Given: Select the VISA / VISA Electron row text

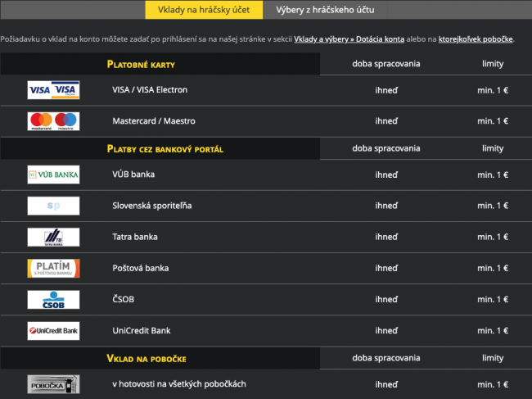Looking at the screenshot, I should point(152,90).
